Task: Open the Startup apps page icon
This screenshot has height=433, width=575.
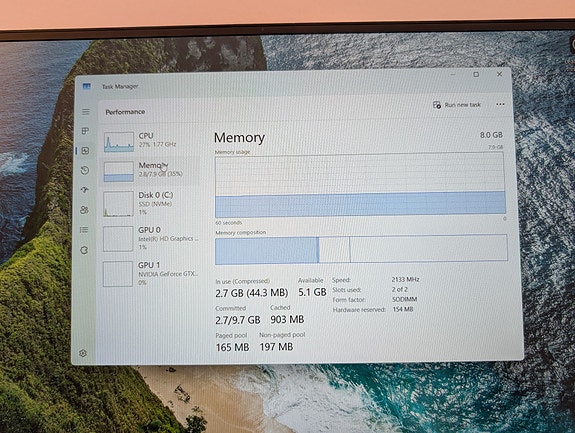Action: pyautogui.click(x=85, y=190)
